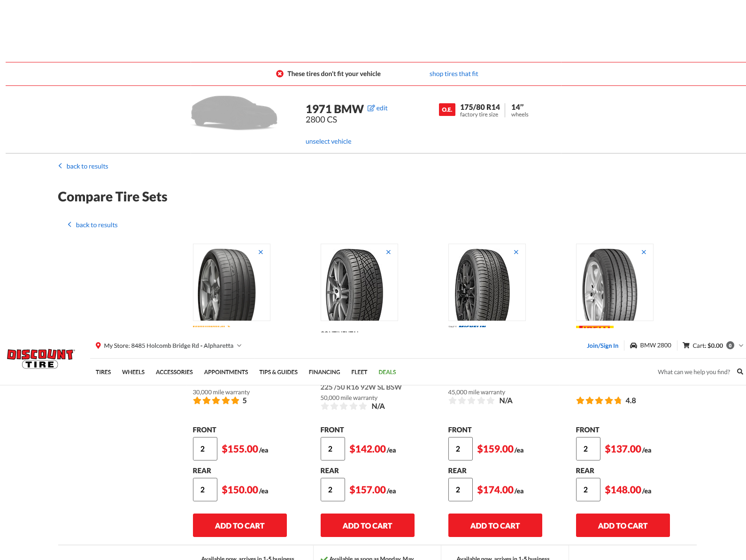Click the shop tires that fit link
Screen dimensions: 746x560
(454, 74)
